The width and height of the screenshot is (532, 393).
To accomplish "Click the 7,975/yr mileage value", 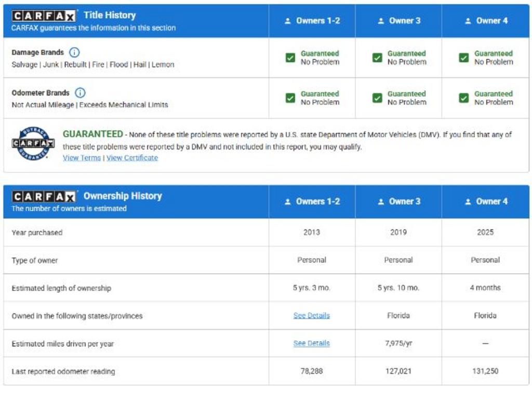I will coord(398,344).
